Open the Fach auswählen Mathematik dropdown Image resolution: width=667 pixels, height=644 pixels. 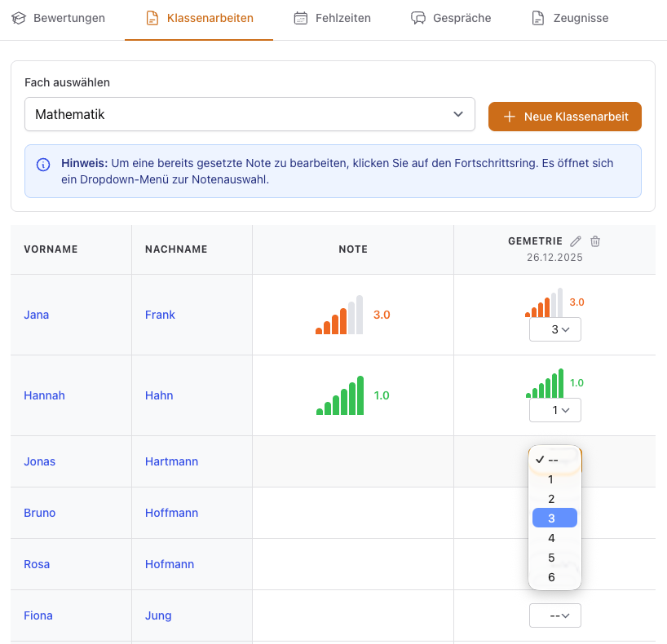[x=250, y=115]
